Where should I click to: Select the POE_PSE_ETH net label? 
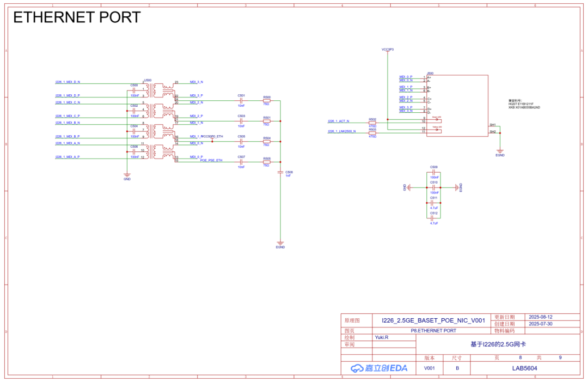tap(211, 161)
